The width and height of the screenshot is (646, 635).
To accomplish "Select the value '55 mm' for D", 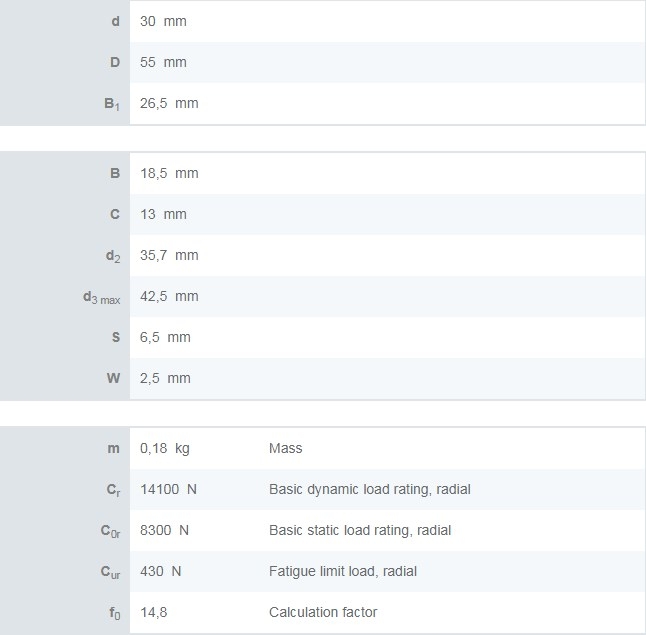I will click(163, 62).
